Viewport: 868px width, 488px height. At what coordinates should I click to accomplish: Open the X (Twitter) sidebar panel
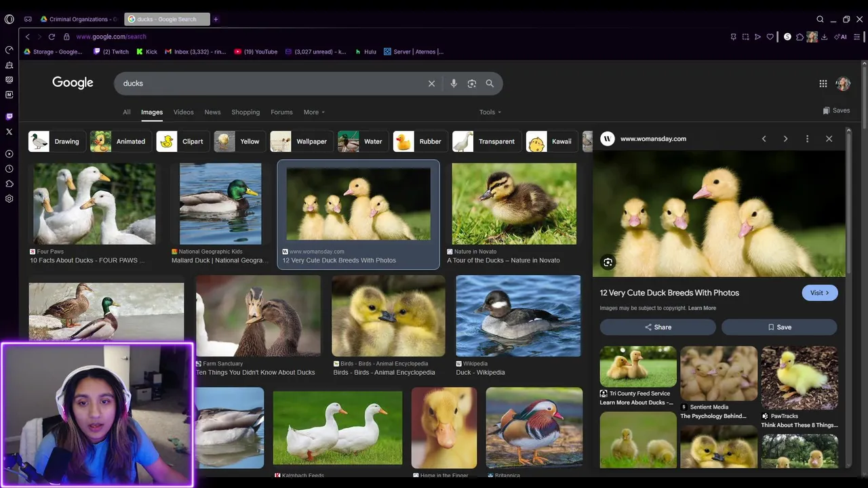click(9, 132)
